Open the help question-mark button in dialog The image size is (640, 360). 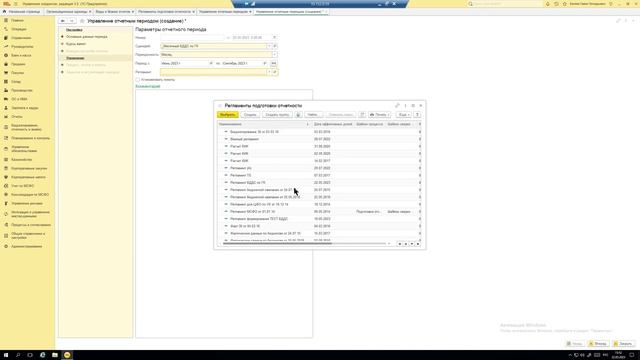[x=417, y=115]
